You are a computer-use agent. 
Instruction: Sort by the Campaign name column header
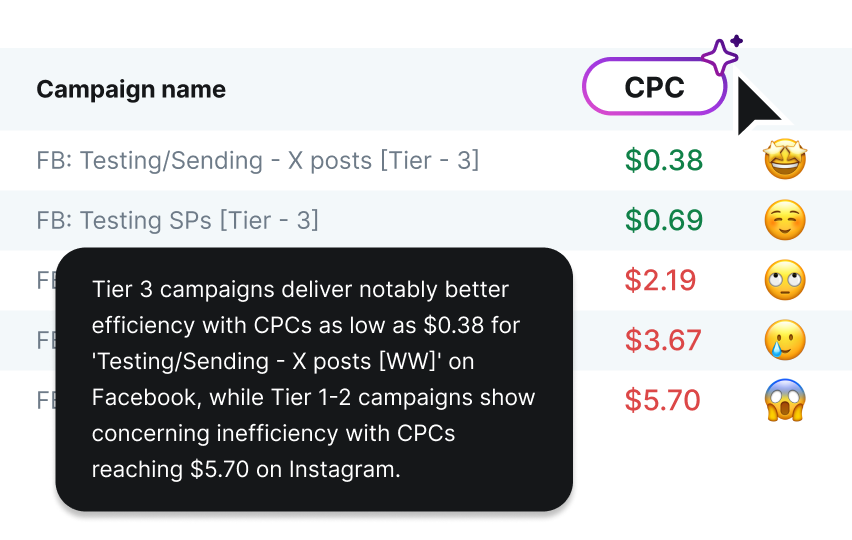[x=131, y=89]
